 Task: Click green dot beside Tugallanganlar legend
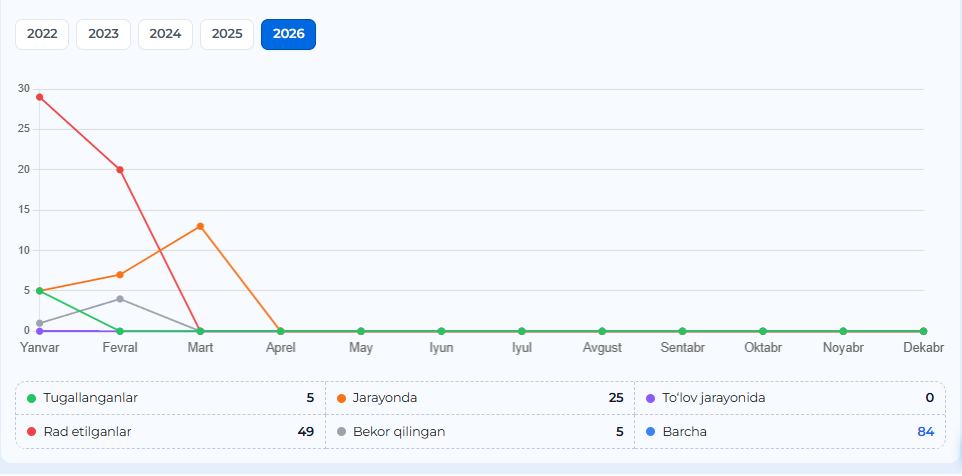[32, 398]
